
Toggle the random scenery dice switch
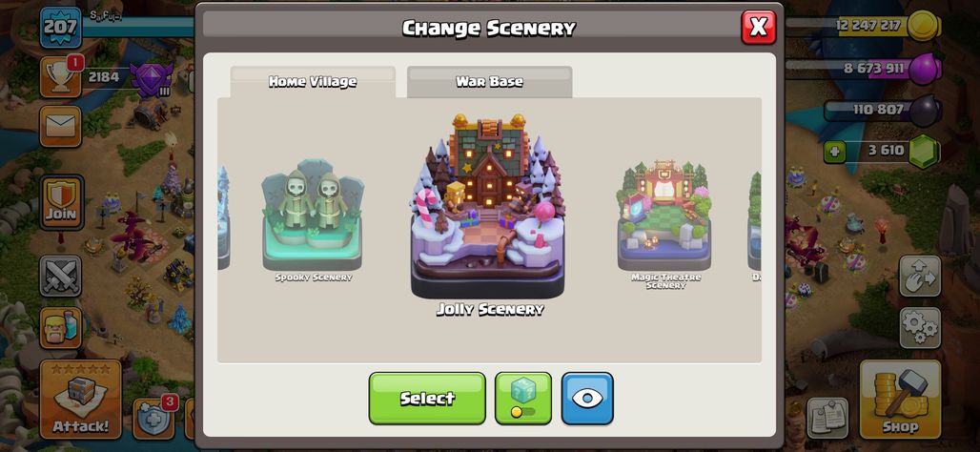click(523, 399)
